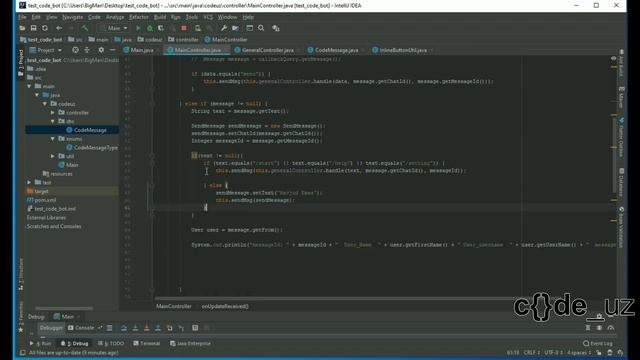Select CodeMessageType in project tree

point(92,147)
